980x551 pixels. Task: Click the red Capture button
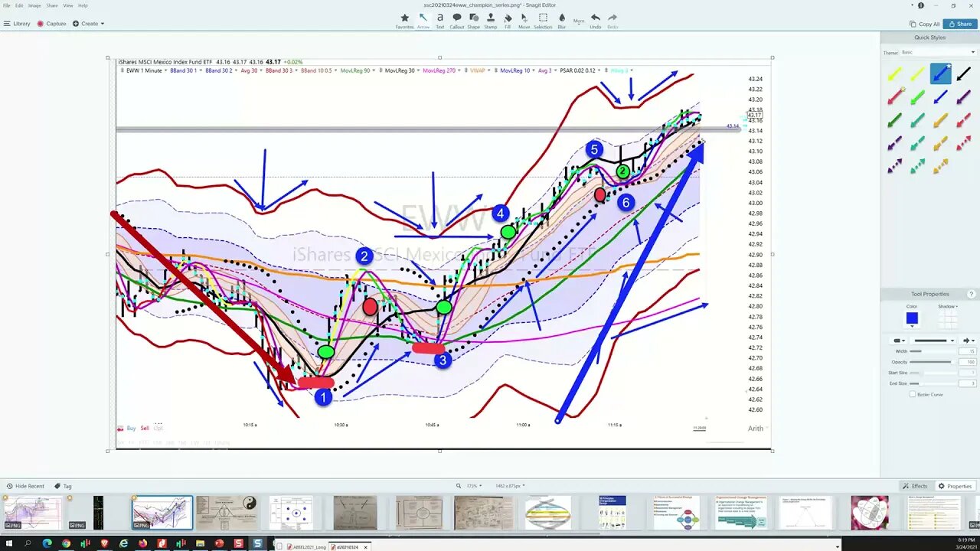click(52, 24)
